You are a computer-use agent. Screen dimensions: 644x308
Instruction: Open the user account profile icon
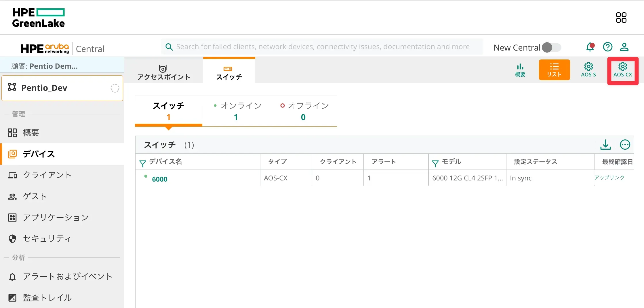click(624, 47)
